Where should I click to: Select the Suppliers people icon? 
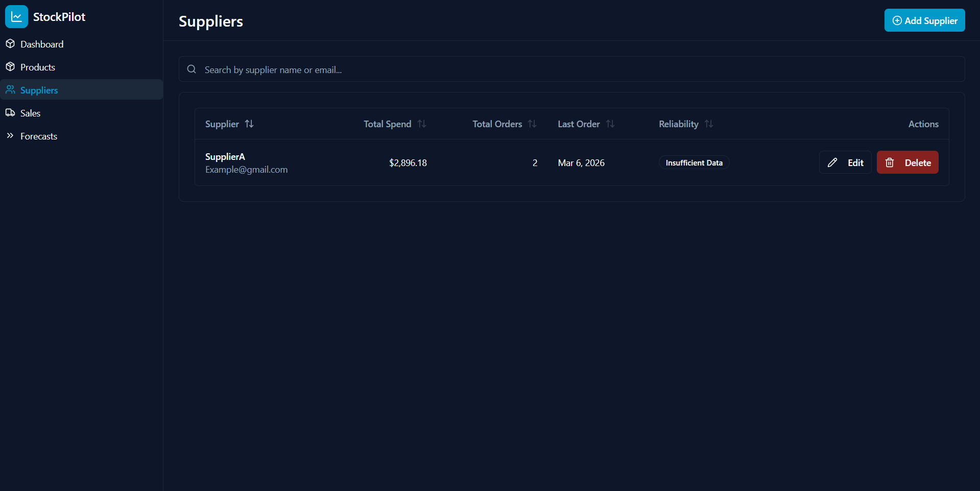(10, 89)
